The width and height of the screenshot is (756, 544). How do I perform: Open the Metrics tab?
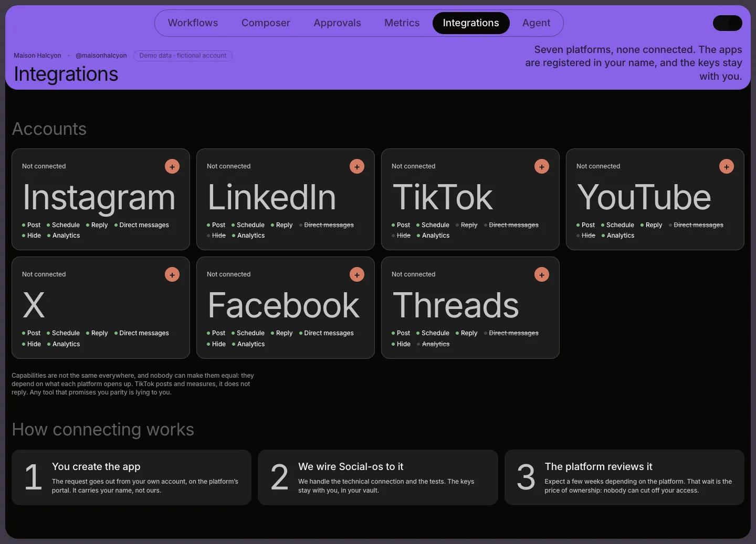pyautogui.click(x=402, y=23)
